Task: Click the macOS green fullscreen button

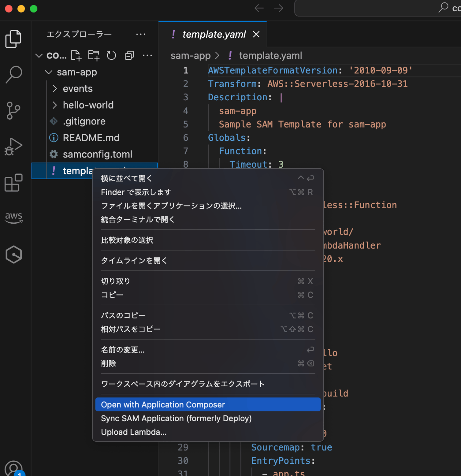Action: [34, 8]
